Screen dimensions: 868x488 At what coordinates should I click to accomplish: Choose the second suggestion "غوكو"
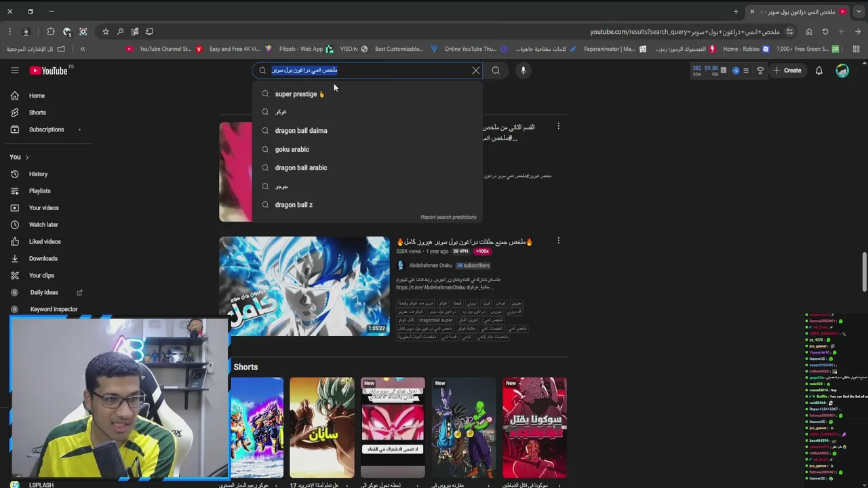coord(367,113)
